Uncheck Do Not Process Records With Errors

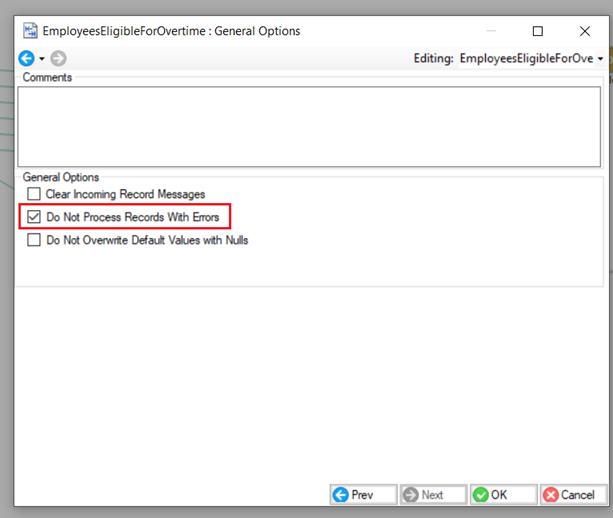click(x=34, y=216)
